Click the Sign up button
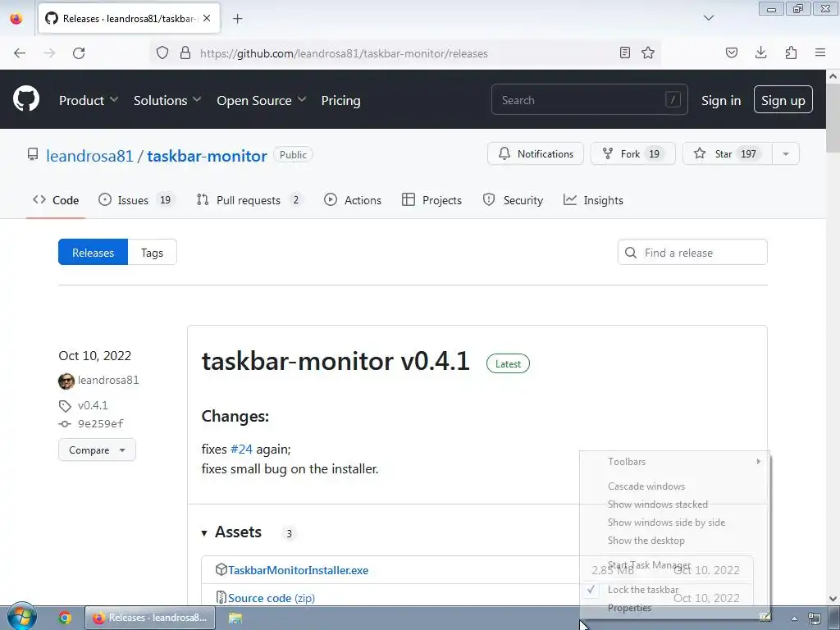 (783, 99)
